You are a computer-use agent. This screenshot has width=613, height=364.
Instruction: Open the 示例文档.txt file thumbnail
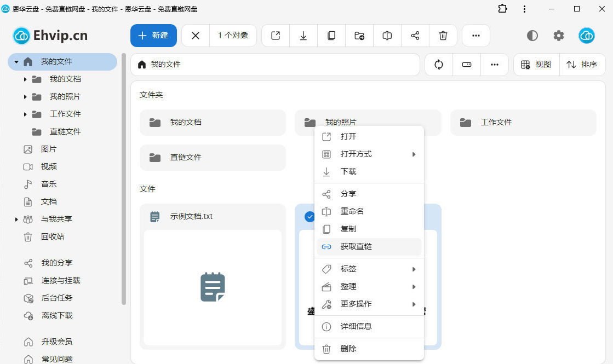click(x=213, y=287)
